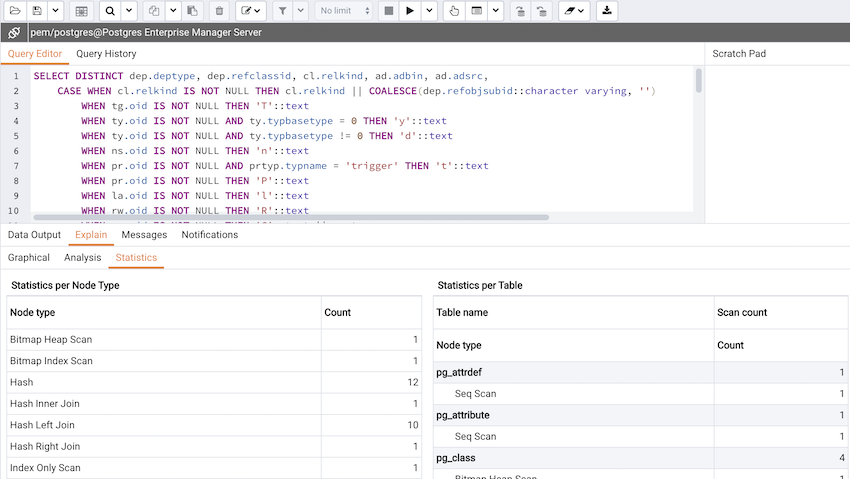Click the Filter funnel icon
The width and height of the screenshot is (850, 479).
(x=282, y=11)
